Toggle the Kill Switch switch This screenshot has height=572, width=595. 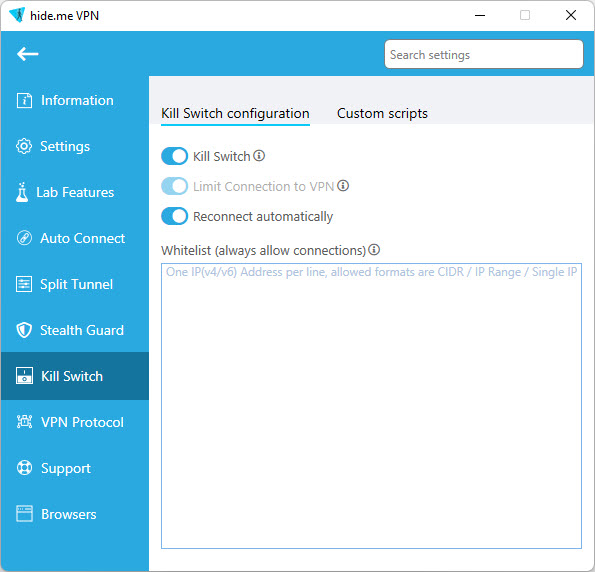pos(175,156)
